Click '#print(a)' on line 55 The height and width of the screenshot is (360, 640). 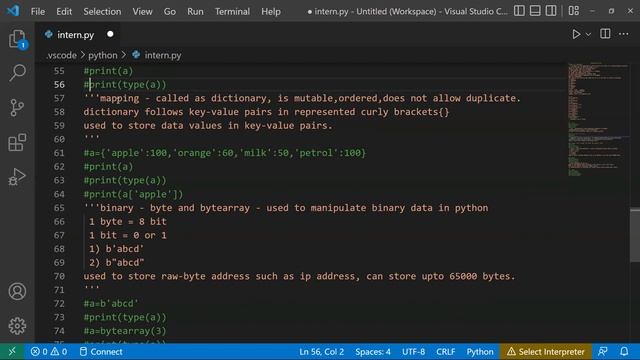(108, 71)
